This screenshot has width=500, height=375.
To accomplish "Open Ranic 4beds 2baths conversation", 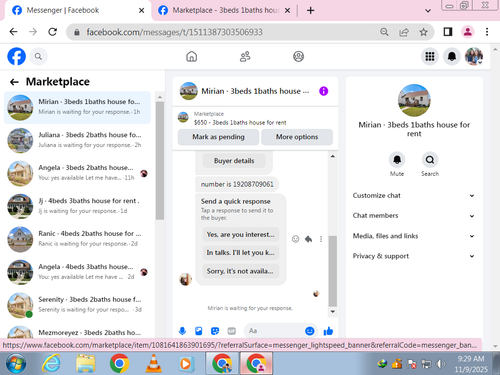I will click(x=78, y=239).
